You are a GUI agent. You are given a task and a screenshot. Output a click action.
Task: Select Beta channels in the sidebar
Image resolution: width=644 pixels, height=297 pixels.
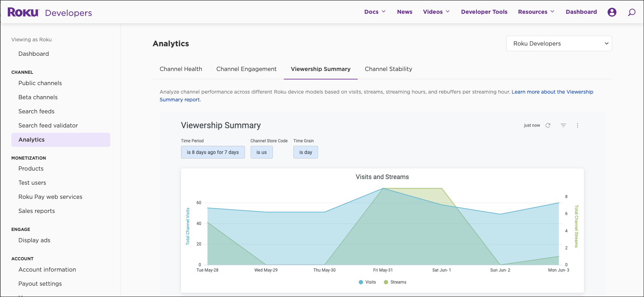(x=38, y=97)
